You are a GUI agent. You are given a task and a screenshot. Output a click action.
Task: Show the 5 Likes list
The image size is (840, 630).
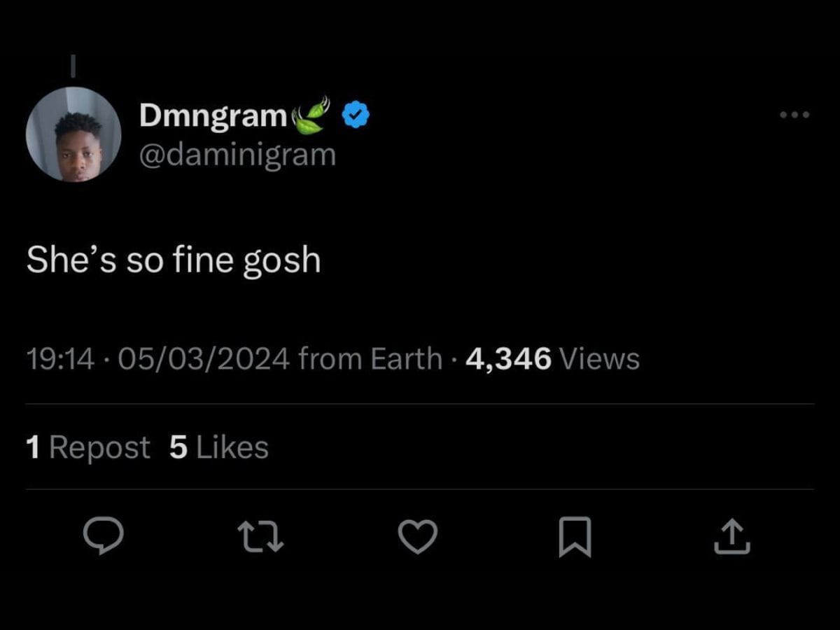tap(219, 448)
